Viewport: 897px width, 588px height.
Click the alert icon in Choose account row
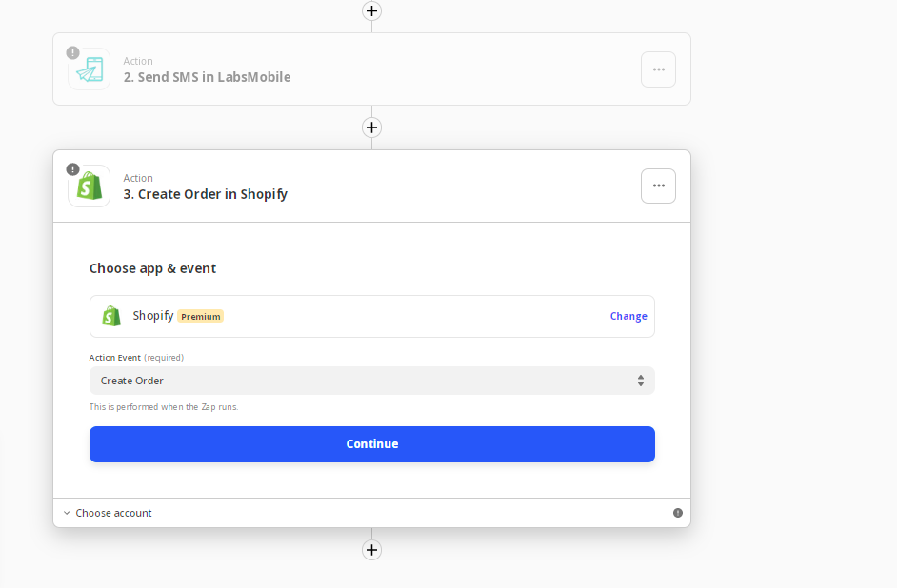678,513
